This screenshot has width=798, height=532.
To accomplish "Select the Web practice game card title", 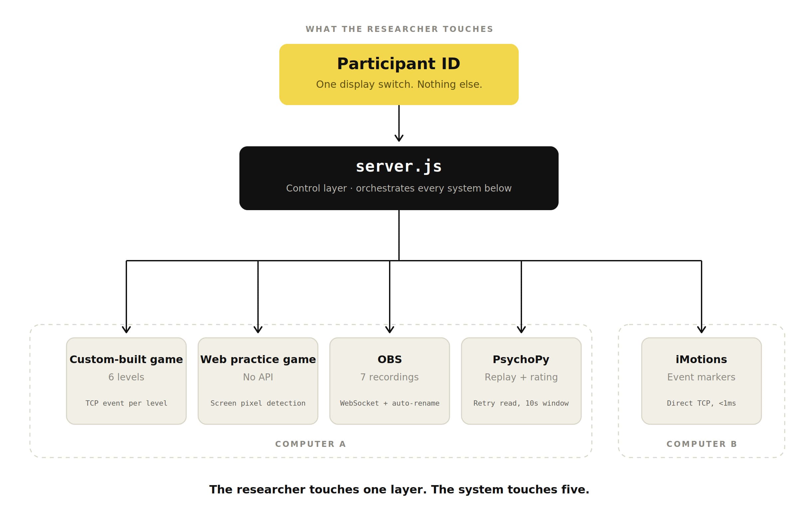I will (258, 359).
